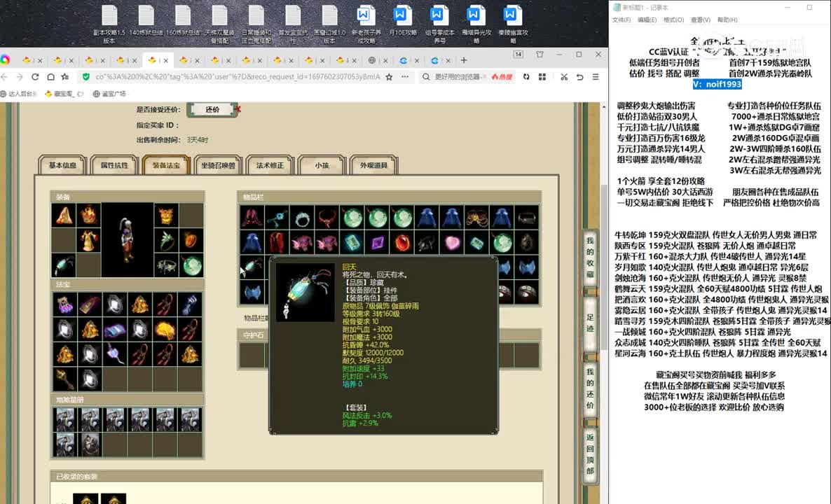This screenshot has height=504, width=831.
Task: Open the 外观道具 tab
Action: click(373, 165)
